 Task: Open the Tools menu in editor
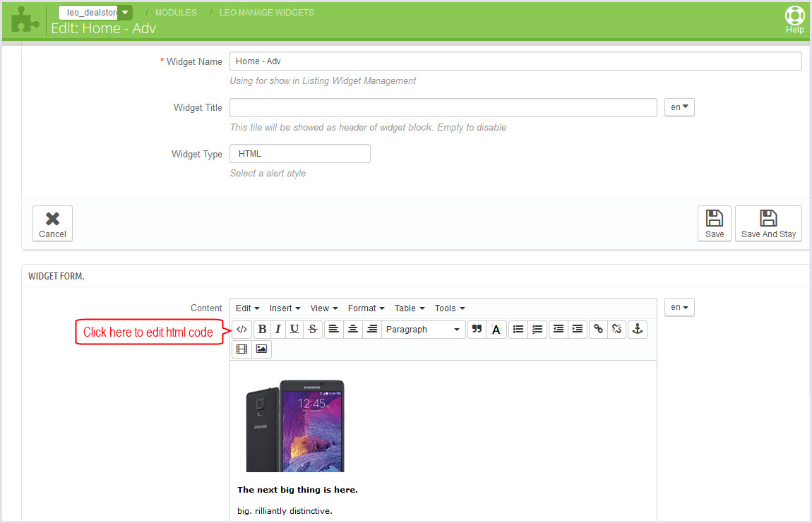[x=450, y=308]
